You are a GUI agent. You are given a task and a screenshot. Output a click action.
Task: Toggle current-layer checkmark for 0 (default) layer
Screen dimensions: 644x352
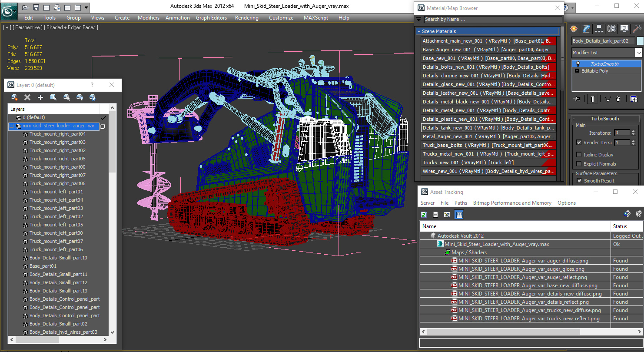point(103,118)
